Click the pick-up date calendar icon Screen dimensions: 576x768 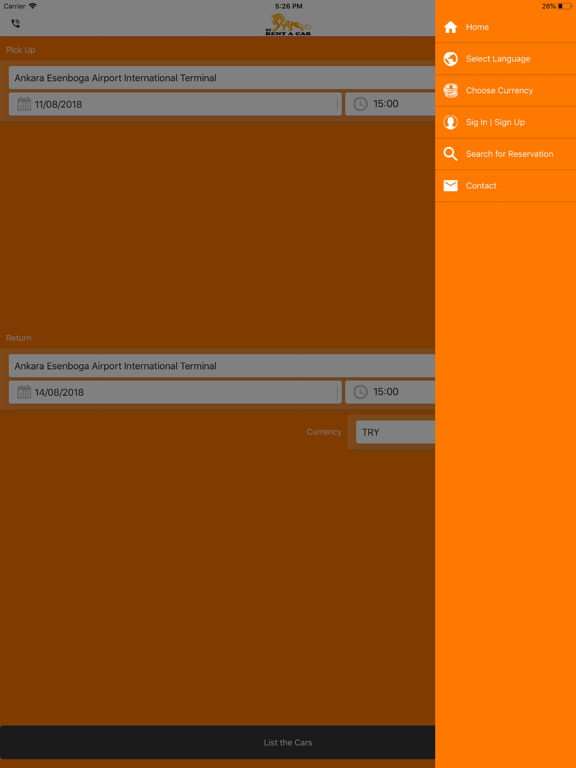tap(24, 104)
